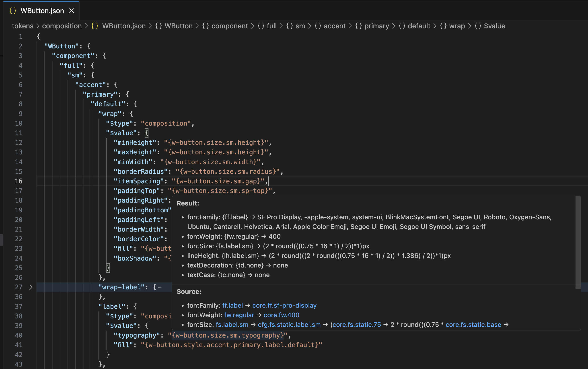Image resolution: width=588 pixels, height=369 pixels.
Task: Jump to the sm breadcrumb object
Action: point(296,26)
